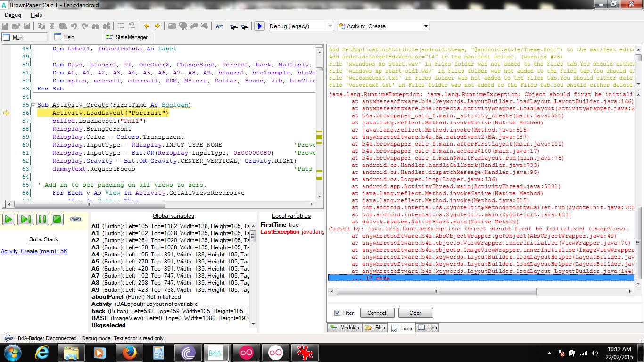Clear the logs with Clear button
This screenshot has width=644, height=362.
415,313
